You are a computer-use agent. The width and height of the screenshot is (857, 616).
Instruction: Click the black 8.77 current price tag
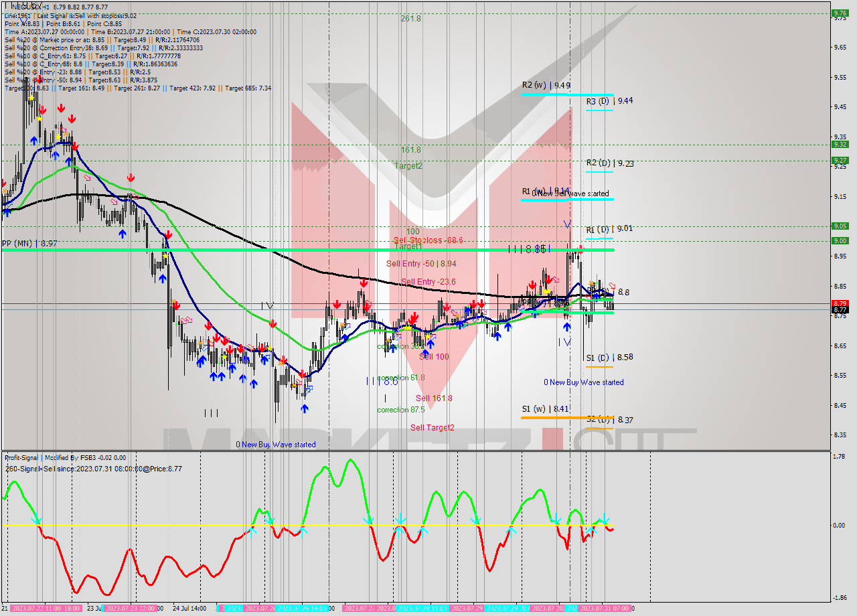click(840, 309)
